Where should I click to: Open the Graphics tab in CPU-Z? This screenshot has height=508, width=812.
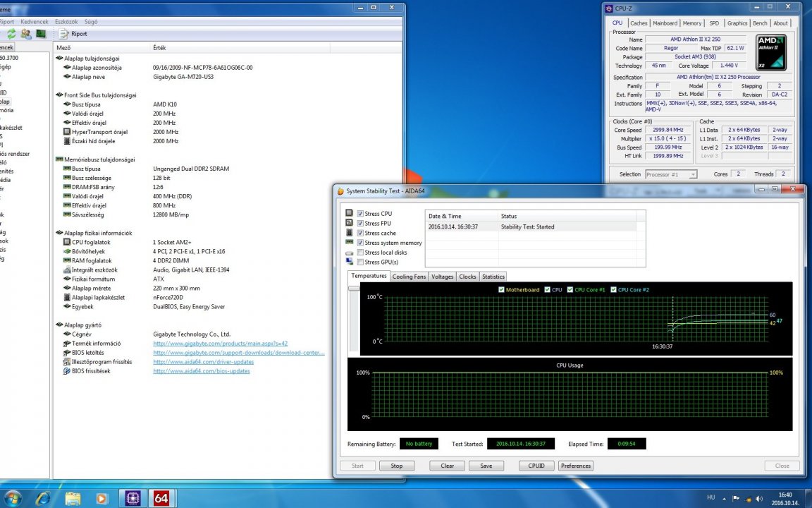pyautogui.click(x=737, y=23)
